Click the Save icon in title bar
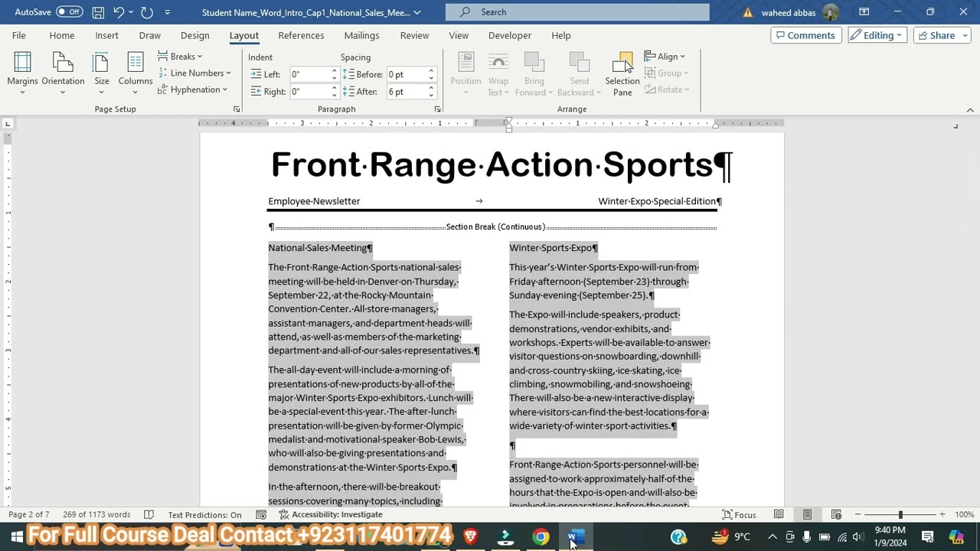Screen dimensions: 980x551 coord(98,12)
